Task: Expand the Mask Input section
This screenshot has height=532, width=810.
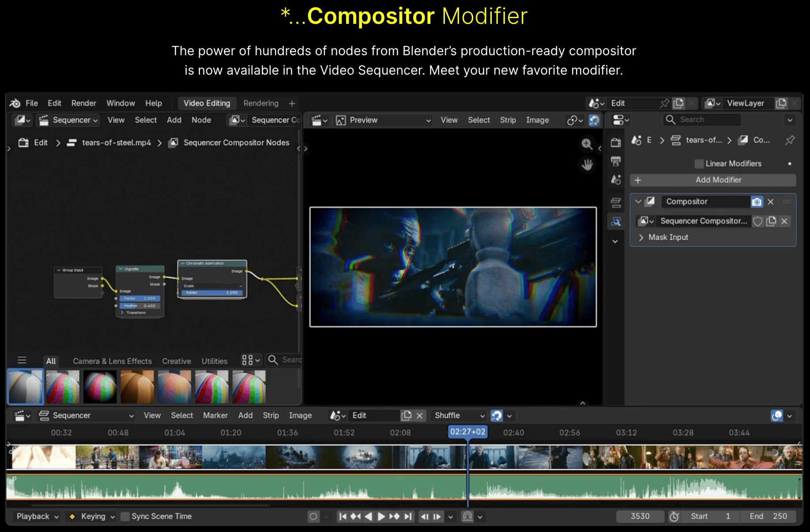Action: (x=641, y=238)
